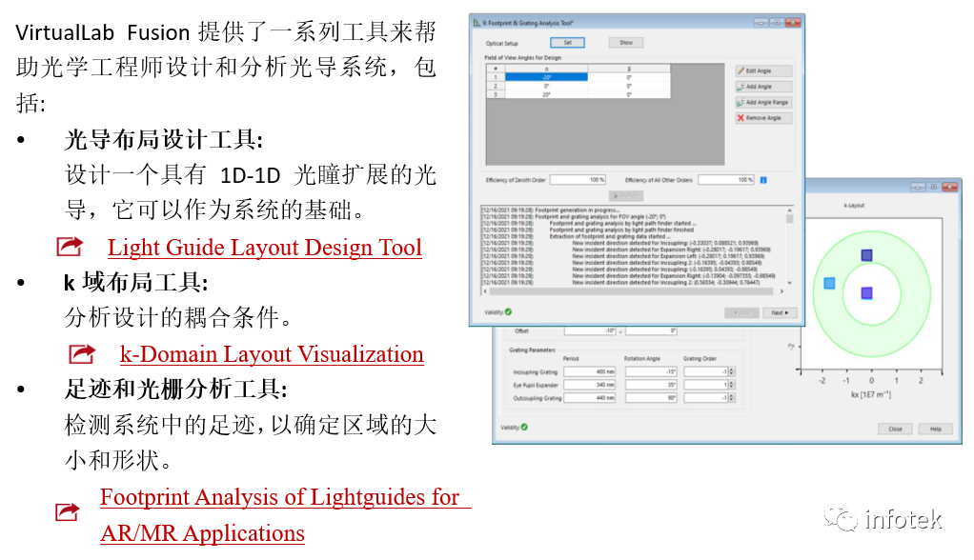974x560 pixels.
Task: Select the Edit Angle pencil icon
Action: [x=741, y=70]
